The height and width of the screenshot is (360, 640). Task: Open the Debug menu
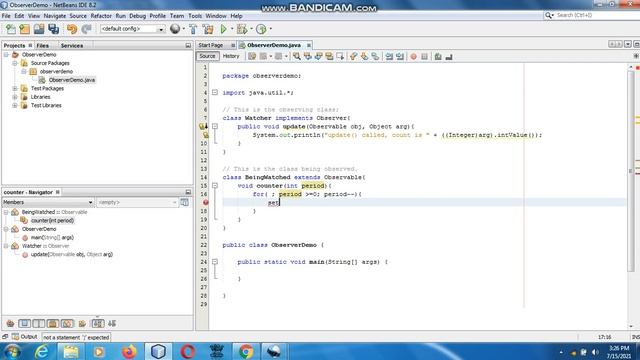(x=138, y=16)
